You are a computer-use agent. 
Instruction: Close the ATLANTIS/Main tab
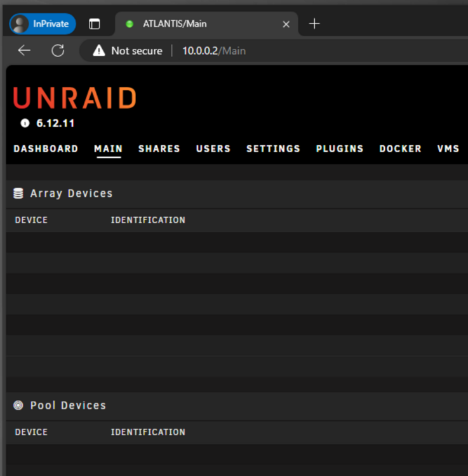pos(286,24)
